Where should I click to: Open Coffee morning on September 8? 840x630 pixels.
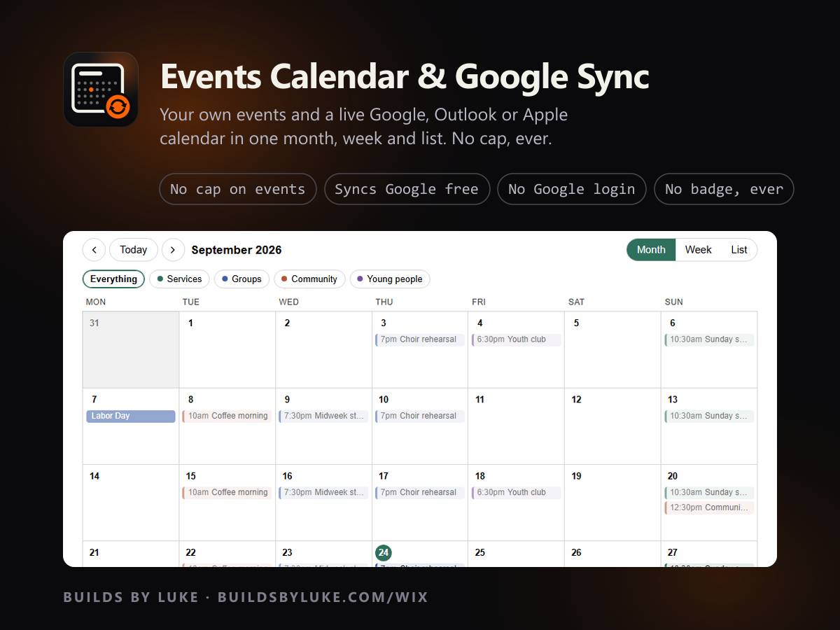click(x=227, y=416)
